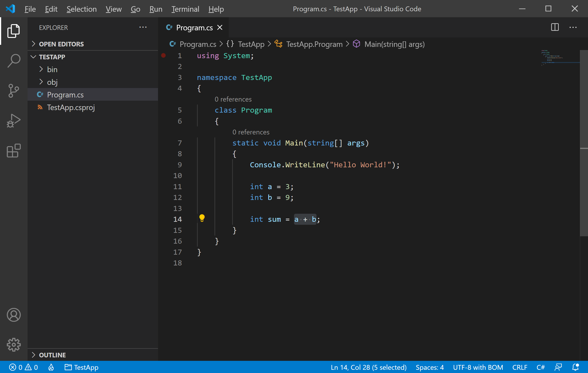This screenshot has width=588, height=373.
Task: Select TestApp.csproj in the file tree
Action: click(71, 108)
